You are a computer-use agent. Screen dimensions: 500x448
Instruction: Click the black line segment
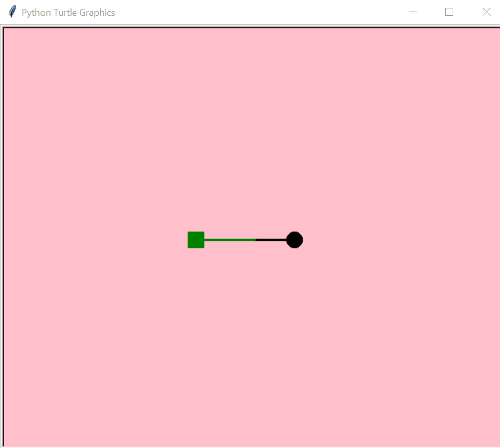(x=271, y=240)
